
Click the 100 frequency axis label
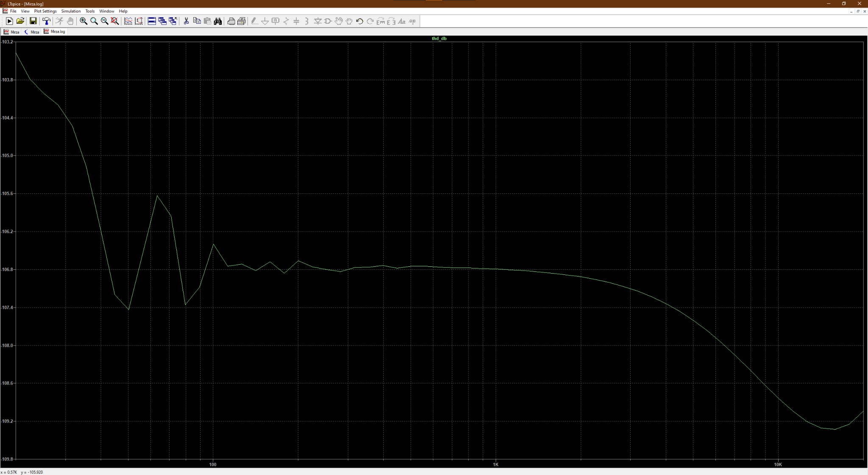point(213,464)
